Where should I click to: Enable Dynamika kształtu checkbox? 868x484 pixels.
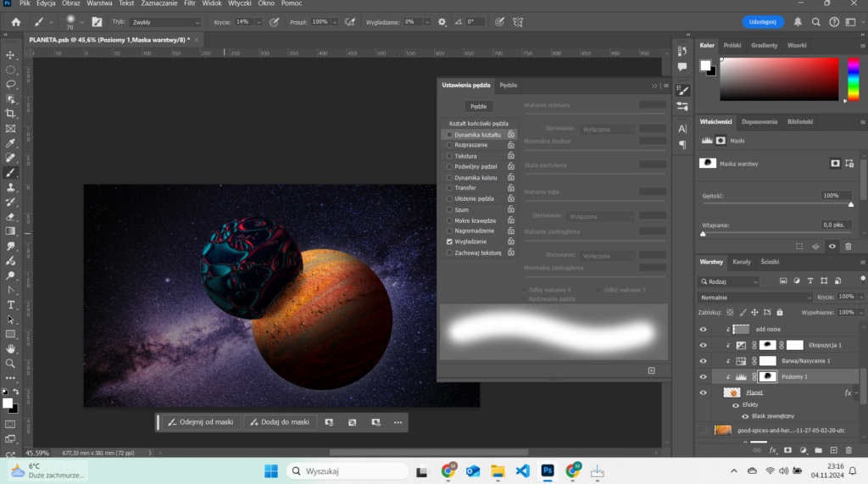(x=449, y=135)
